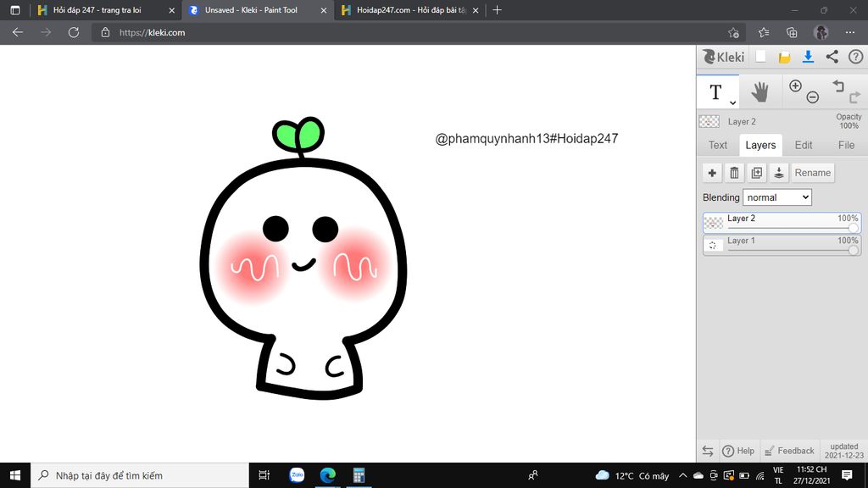Click the blue download save icon

pos(808,57)
